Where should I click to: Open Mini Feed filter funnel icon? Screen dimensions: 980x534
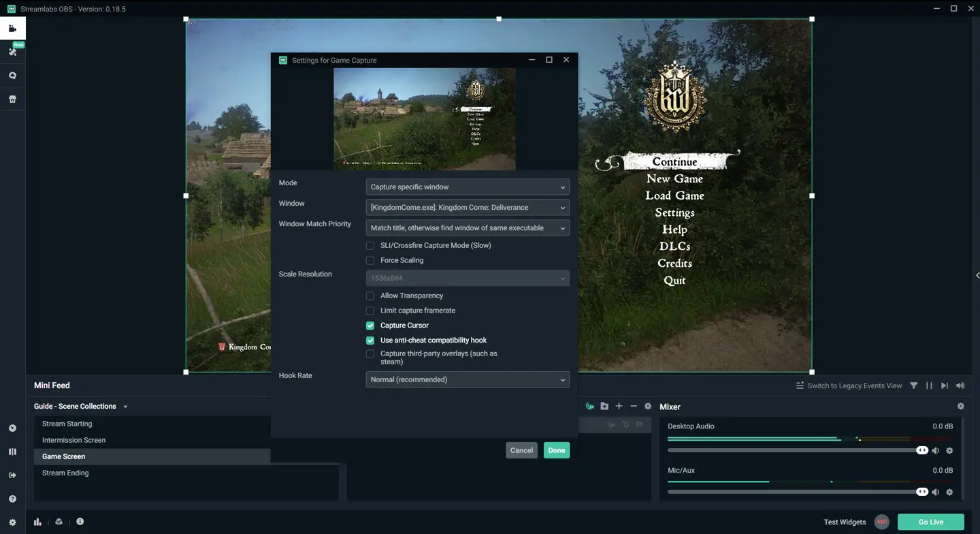914,386
